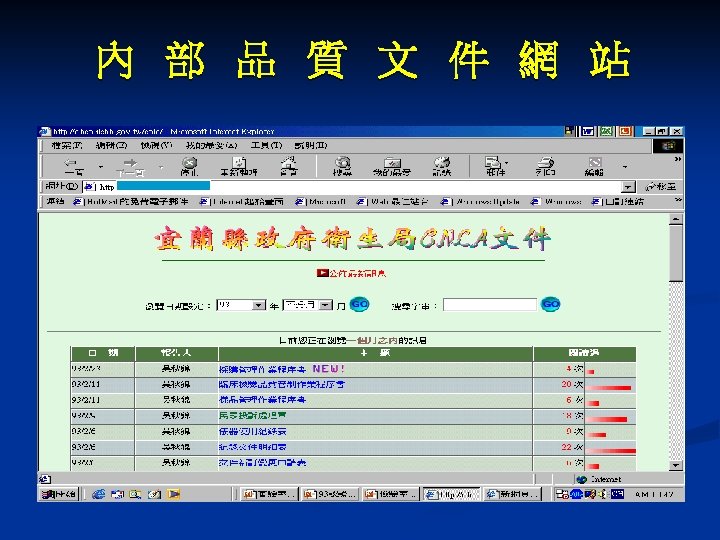Screen dimensions: 720x540
Task: Open the 編輯(E) Edit menu
Action: point(112,146)
